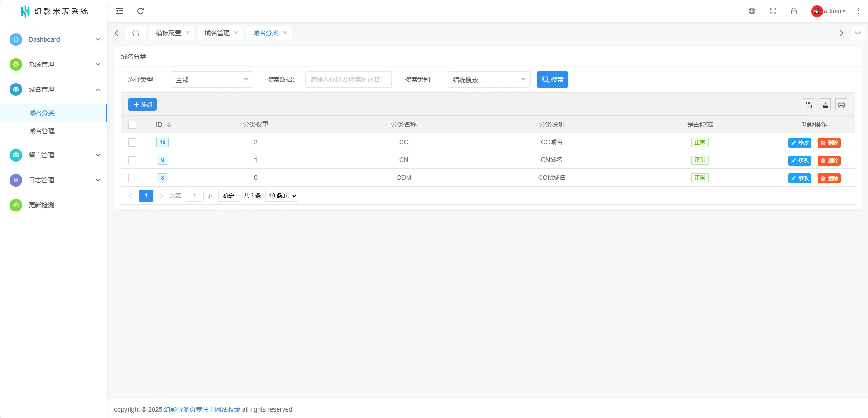
Task: Collapse the sidebar with the menu fold icon
Action: 119,11
